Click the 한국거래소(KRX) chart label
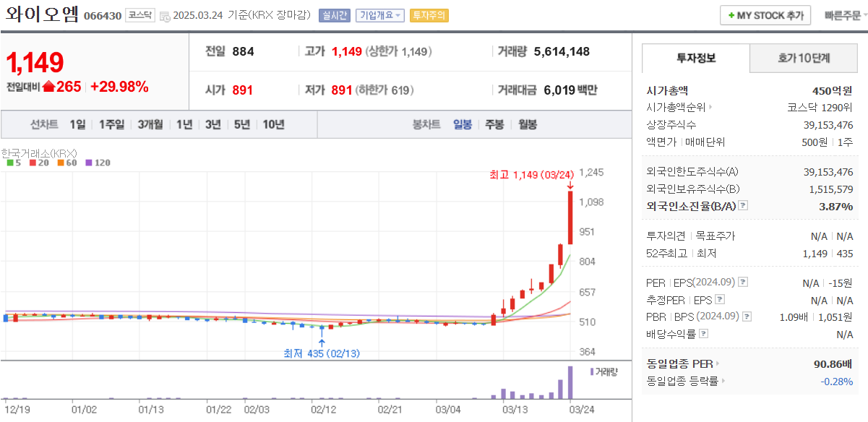The image size is (868, 422). pyautogui.click(x=39, y=153)
